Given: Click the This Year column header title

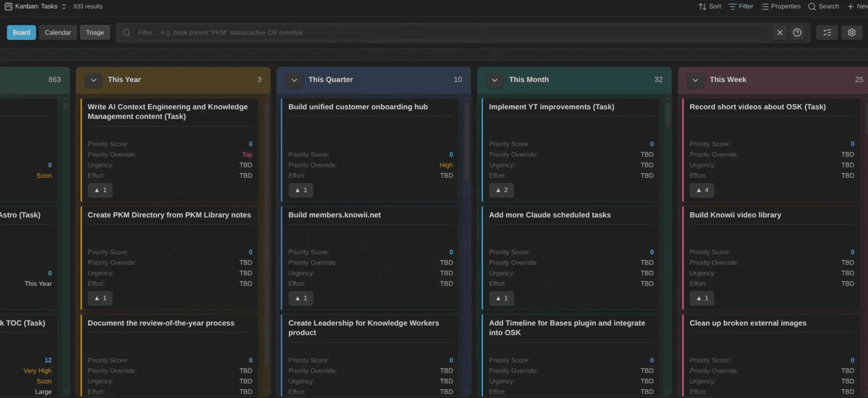Looking at the screenshot, I should coord(124,79).
